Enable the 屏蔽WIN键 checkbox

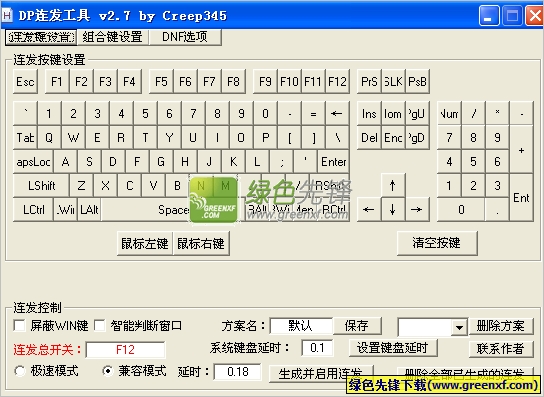(x=19, y=326)
